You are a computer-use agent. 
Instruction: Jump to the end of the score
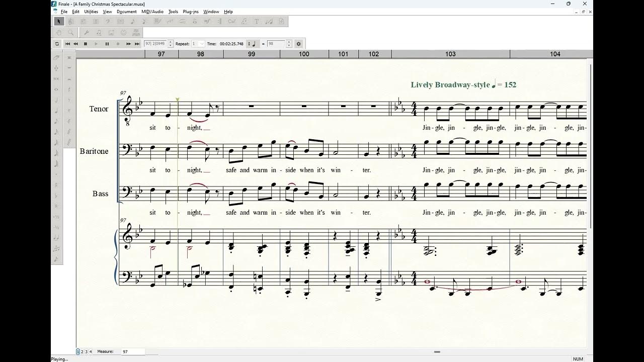tap(137, 44)
